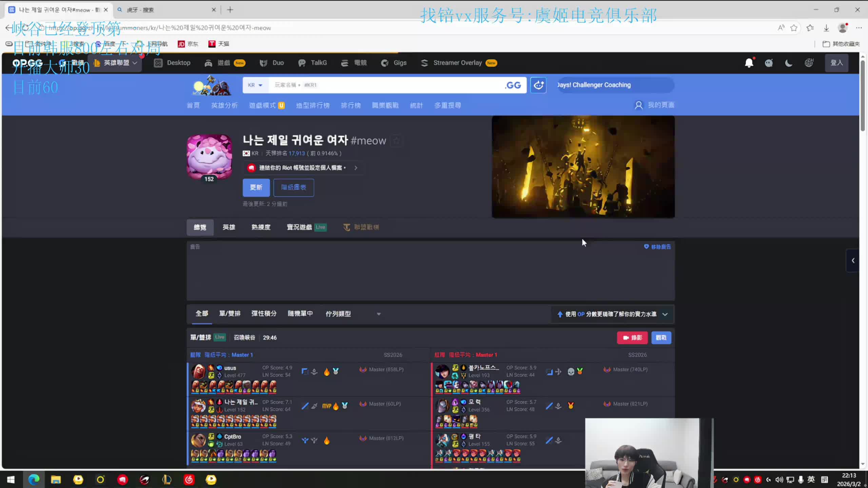Image resolution: width=868 pixels, height=488 pixels.
Task: Open the League of Legends game selector
Action: tap(116, 63)
